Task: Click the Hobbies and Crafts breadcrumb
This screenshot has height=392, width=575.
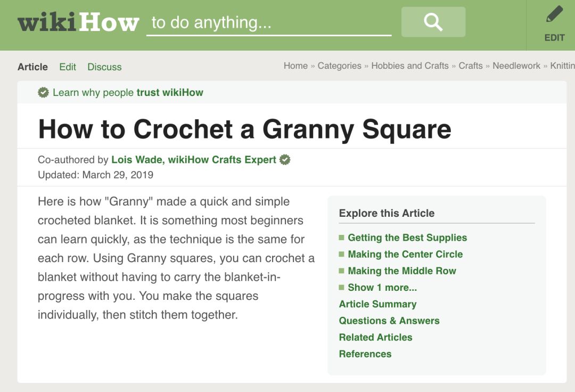Action: (x=409, y=66)
